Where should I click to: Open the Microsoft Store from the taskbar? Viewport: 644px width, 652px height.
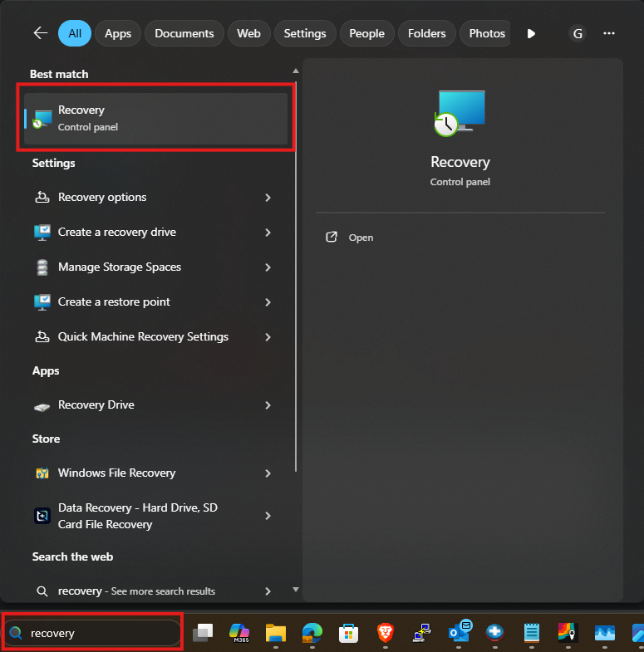click(349, 633)
